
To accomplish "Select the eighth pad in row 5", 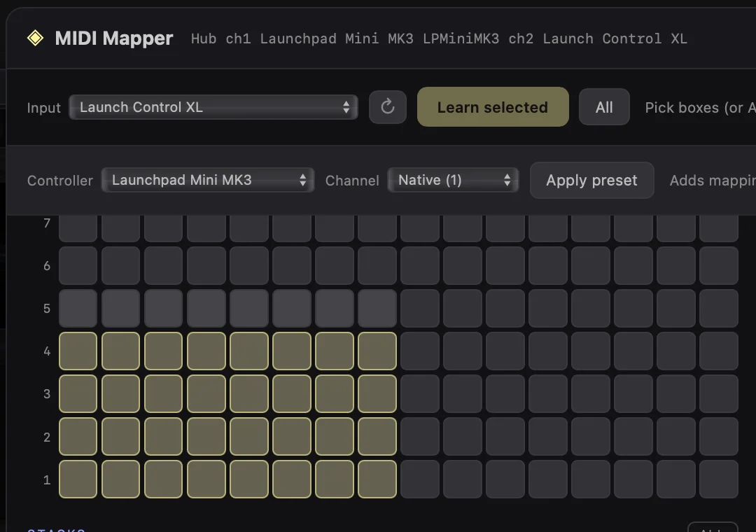I will (x=377, y=308).
